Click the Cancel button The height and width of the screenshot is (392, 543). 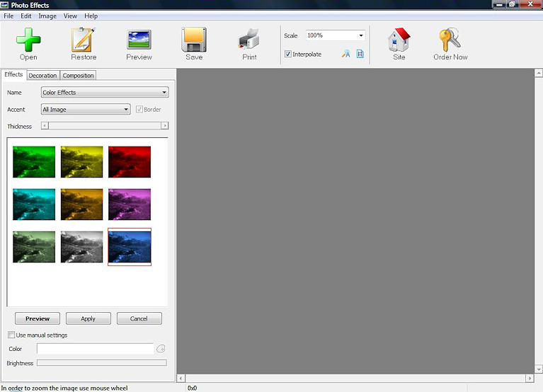coord(139,318)
